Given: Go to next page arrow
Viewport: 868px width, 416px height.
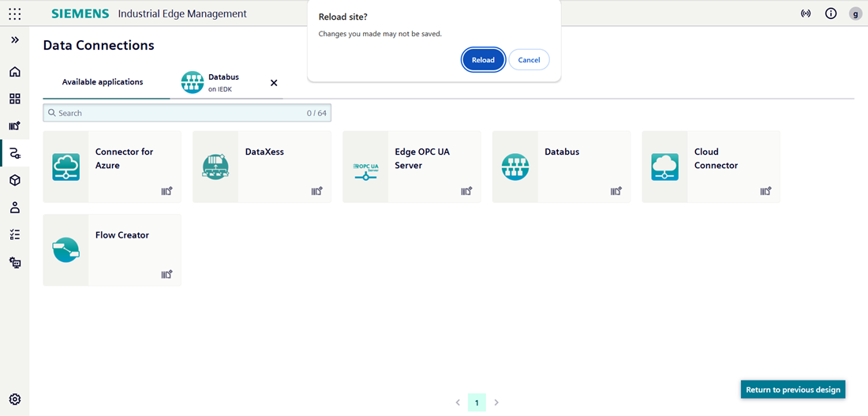Looking at the screenshot, I should (x=496, y=402).
